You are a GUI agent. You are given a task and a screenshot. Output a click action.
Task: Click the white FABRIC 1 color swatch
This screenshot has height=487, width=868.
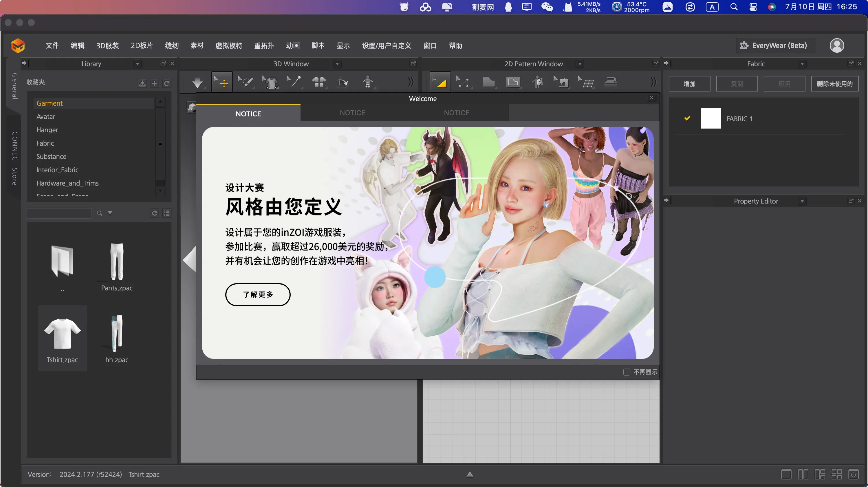tap(710, 118)
